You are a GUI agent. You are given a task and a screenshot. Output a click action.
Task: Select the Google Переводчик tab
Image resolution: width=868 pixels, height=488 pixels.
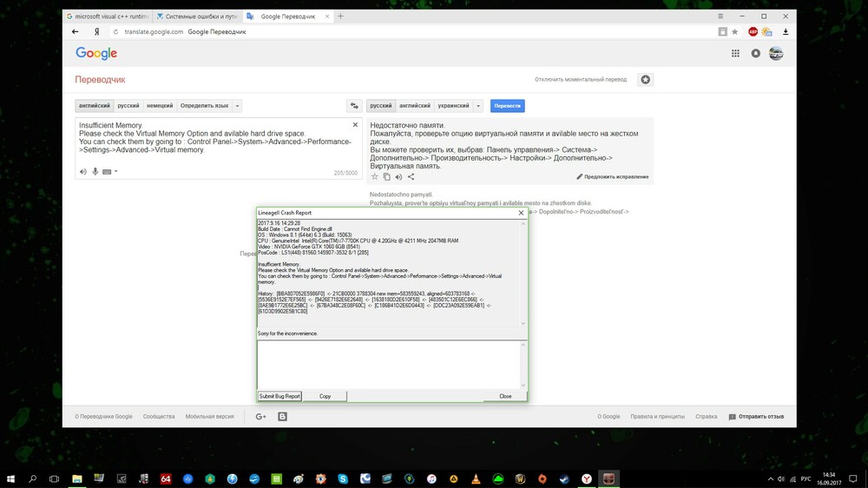click(x=287, y=16)
